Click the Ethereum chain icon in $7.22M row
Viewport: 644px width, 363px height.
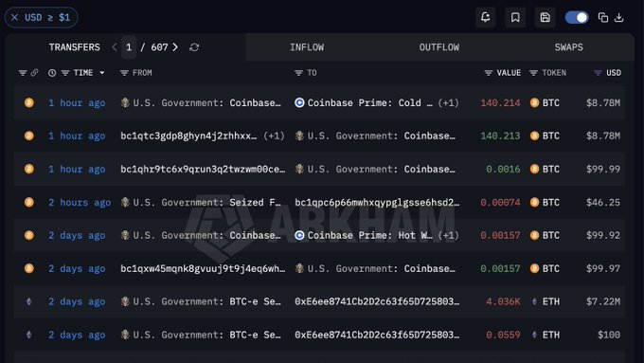pos(28,301)
